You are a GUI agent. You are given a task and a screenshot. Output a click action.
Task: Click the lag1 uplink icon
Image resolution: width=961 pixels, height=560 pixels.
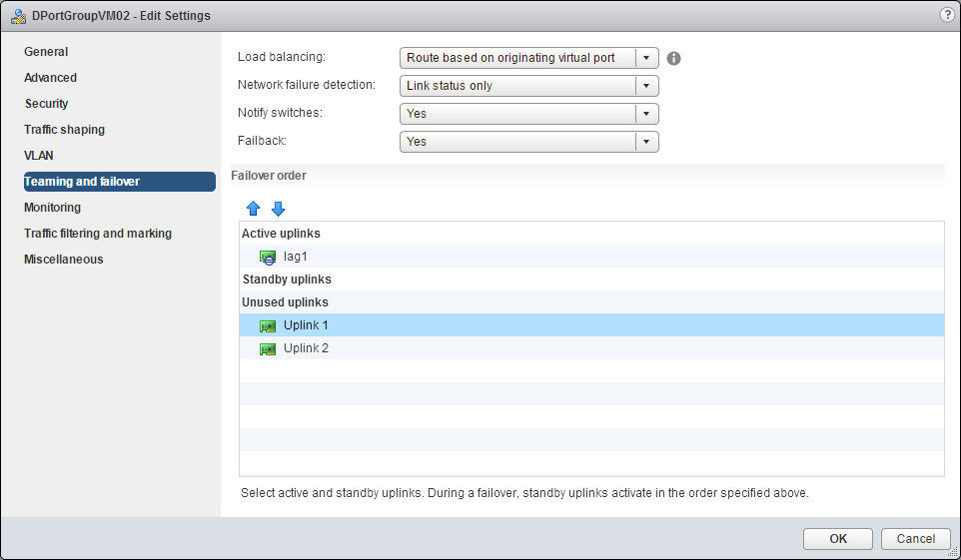pyautogui.click(x=267, y=257)
